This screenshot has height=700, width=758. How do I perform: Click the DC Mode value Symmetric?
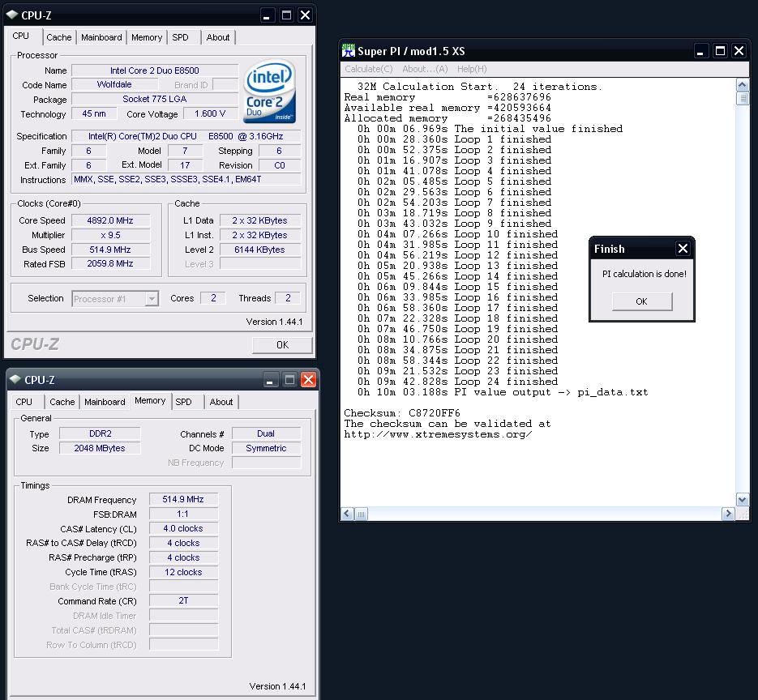pos(266,448)
